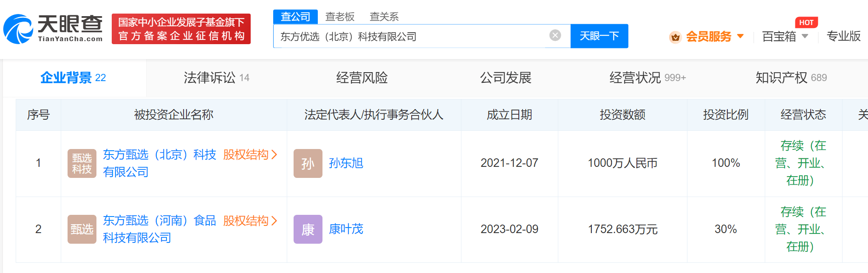This screenshot has height=273, width=868.
Task: Click the 投资比例 column header
Action: pos(726,115)
